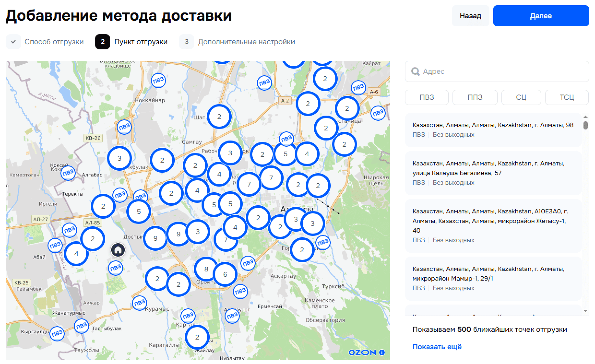Click the magnifier icon in the address field
Image resolution: width=595 pixels, height=364 pixels.
tap(415, 71)
